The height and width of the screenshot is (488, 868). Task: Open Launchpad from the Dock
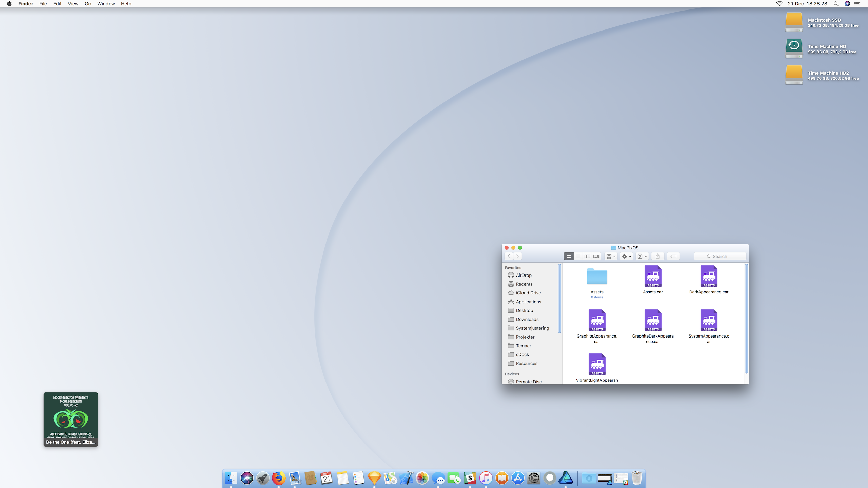(x=263, y=478)
